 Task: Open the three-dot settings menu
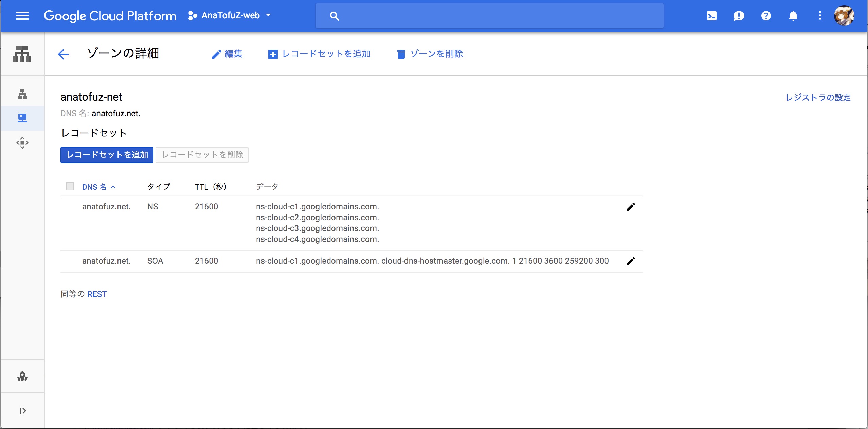(x=820, y=16)
